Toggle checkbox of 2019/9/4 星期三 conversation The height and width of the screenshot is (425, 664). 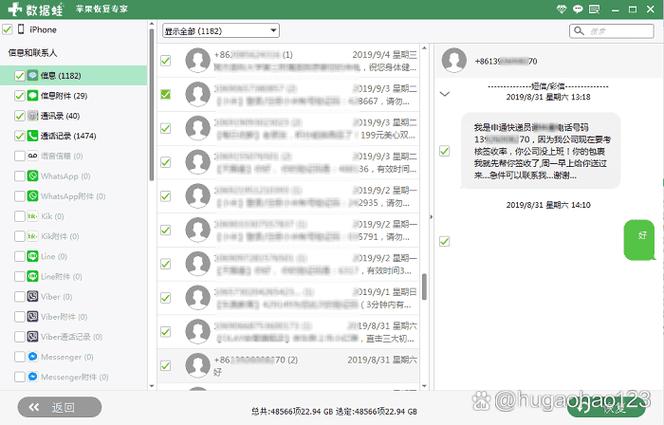click(166, 61)
